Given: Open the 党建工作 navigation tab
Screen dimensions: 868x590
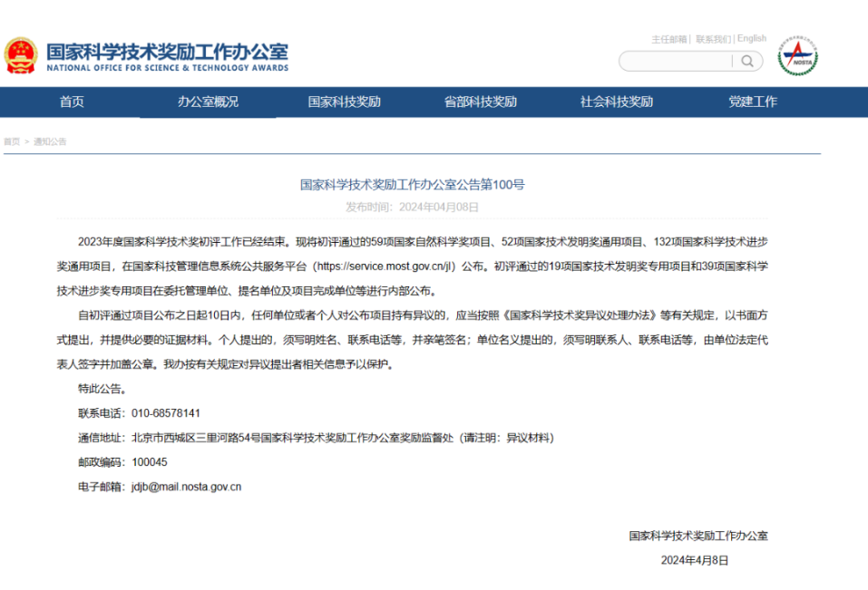Looking at the screenshot, I should click(753, 102).
